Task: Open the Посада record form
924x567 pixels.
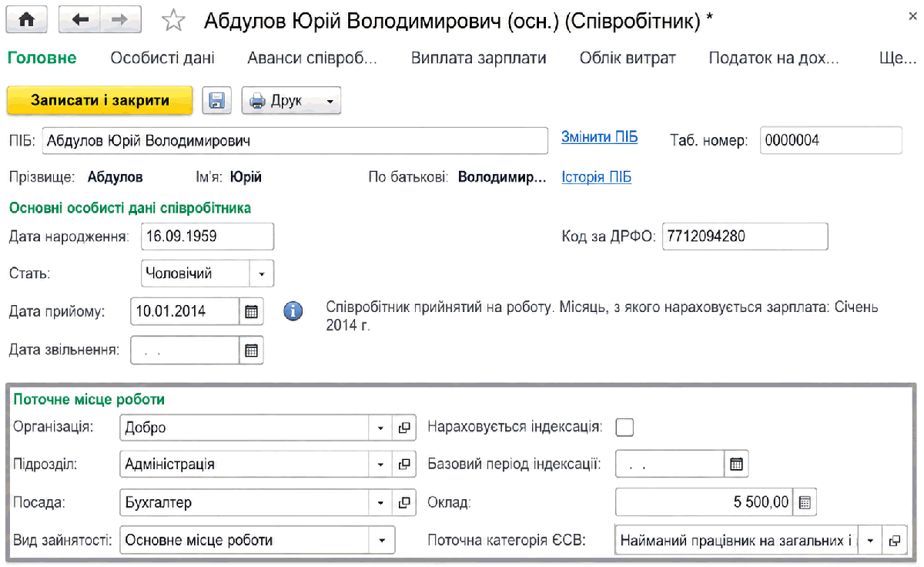Action: tap(403, 502)
